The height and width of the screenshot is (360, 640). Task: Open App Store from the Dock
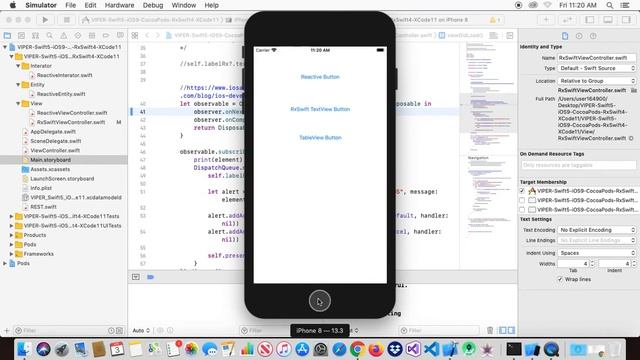click(302, 349)
